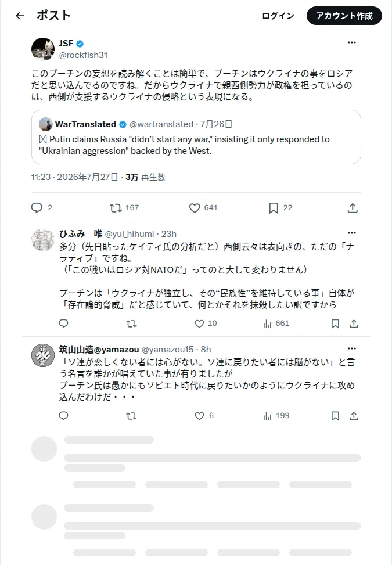This screenshot has width=392, height=565.
Task: View analytics showing 661 views
Action: [x=276, y=323]
